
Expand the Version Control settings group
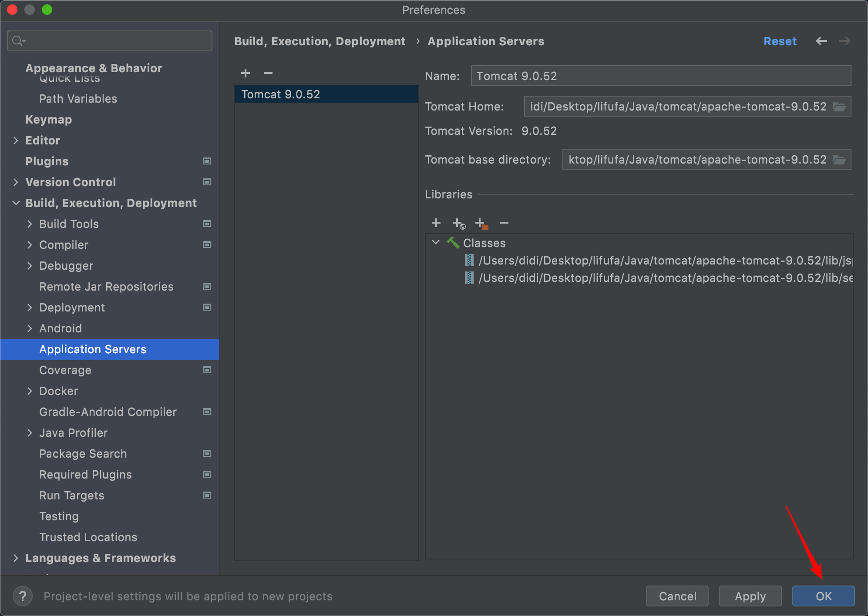tap(16, 182)
